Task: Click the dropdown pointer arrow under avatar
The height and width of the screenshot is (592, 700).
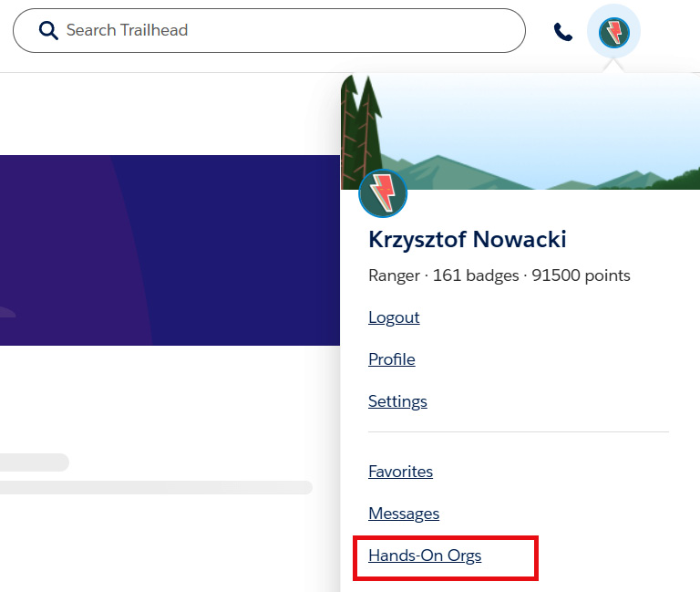Action: 613,66
